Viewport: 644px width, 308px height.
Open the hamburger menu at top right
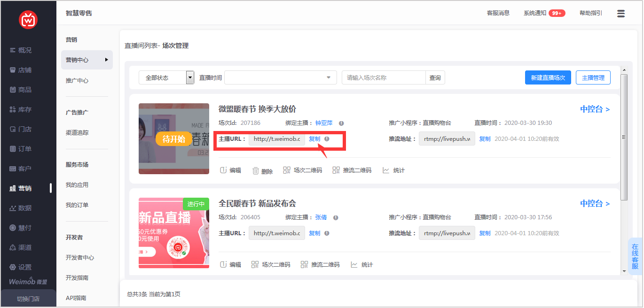pyautogui.click(x=620, y=14)
